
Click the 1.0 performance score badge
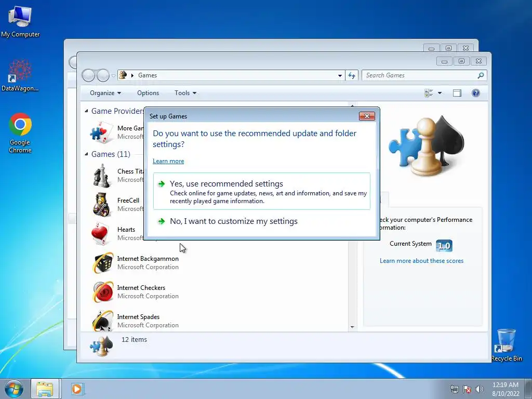click(x=444, y=245)
